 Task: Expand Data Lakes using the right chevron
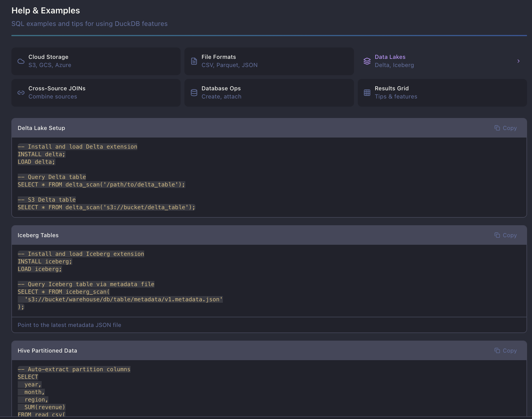click(519, 61)
